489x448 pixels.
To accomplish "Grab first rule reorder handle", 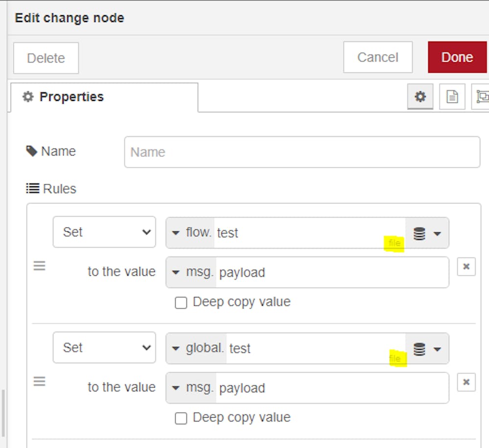I will point(39,266).
